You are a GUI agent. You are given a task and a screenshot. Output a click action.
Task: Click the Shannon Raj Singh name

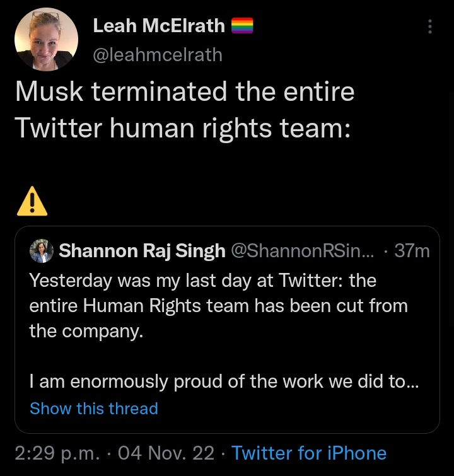(x=142, y=251)
